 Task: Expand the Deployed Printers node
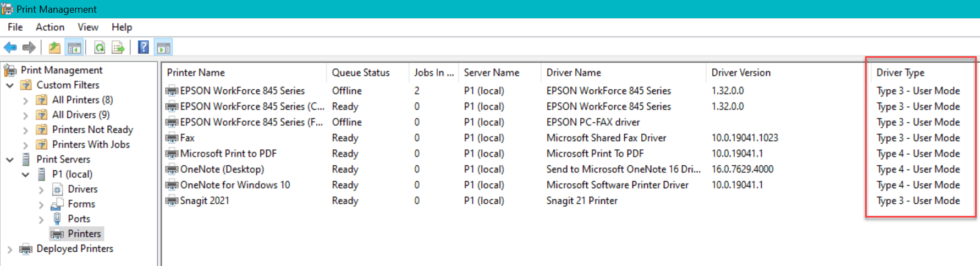pyautogui.click(x=10, y=249)
